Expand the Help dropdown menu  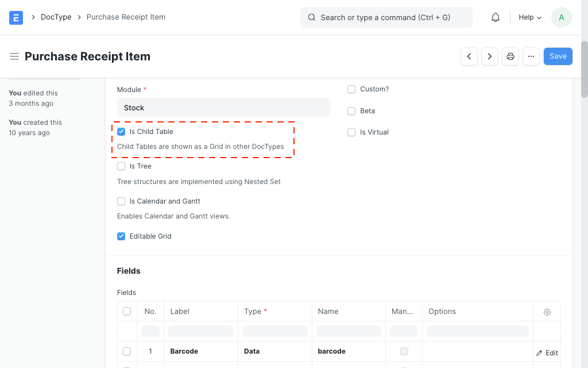pos(529,17)
